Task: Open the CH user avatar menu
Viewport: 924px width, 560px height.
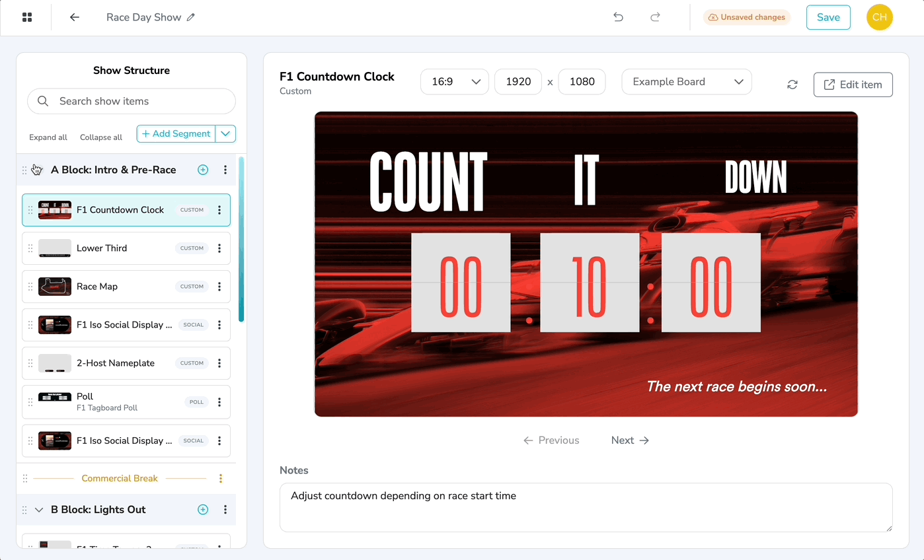Action: [880, 17]
